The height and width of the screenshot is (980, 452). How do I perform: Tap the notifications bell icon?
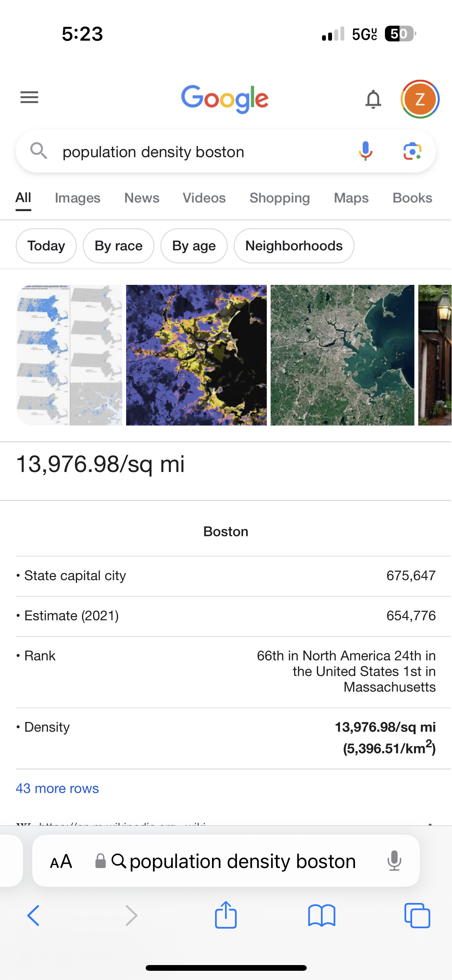pyautogui.click(x=373, y=99)
